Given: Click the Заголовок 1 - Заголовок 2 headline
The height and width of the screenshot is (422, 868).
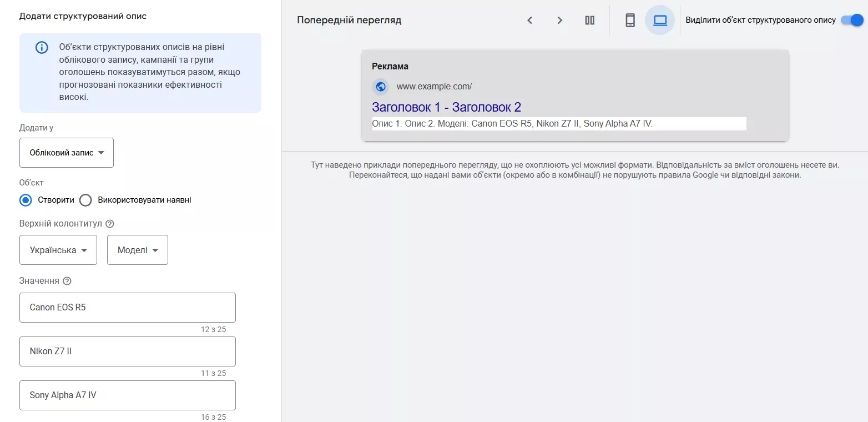Looking at the screenshot, I should pos(446,107).
